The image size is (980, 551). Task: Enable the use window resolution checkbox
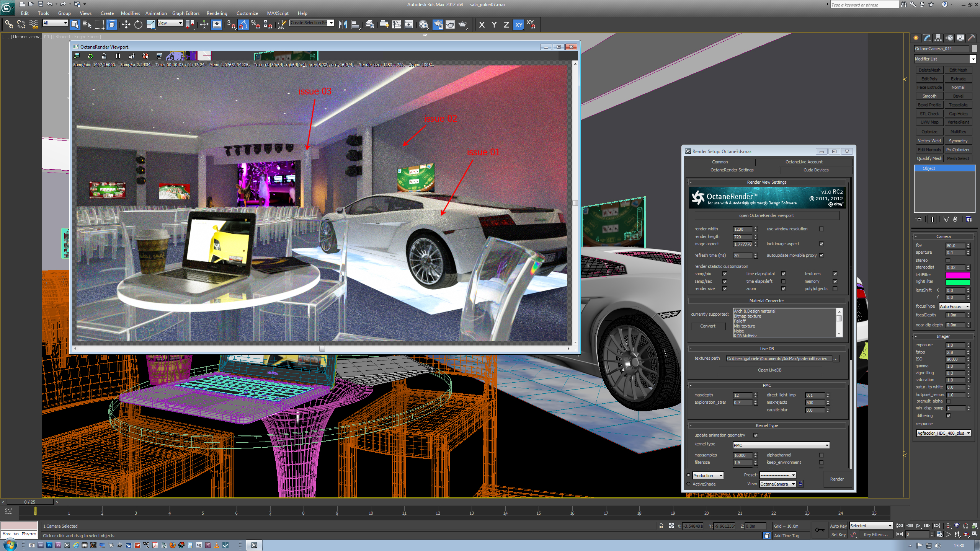coord(821,229)
